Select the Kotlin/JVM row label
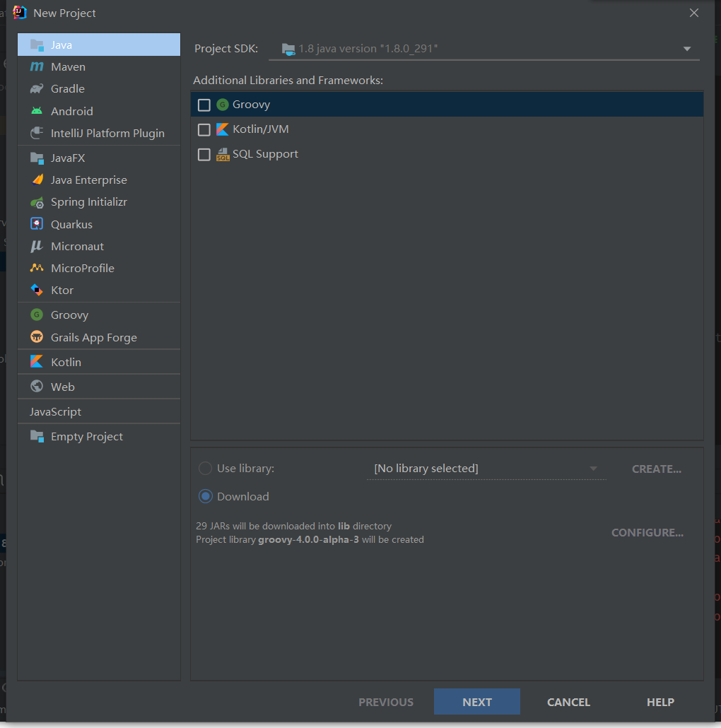This screenshot has height=728, width=721. [260, 129]
